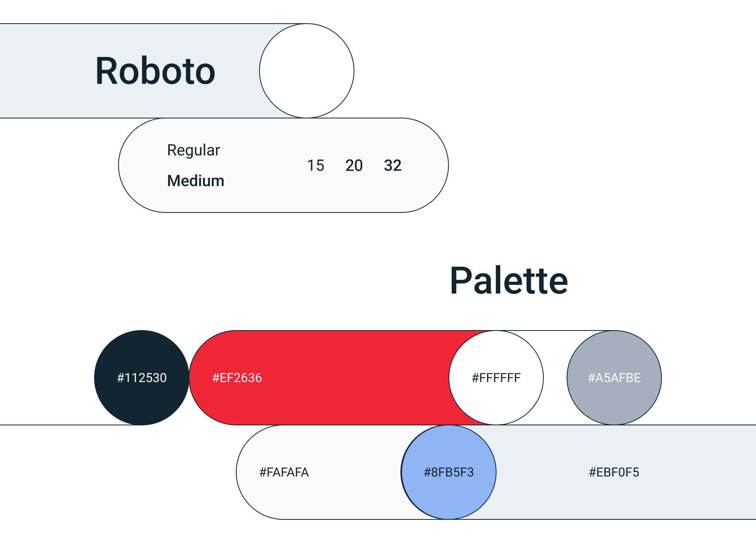Screen dimensions: 756x543
Task: Select the Medium font weight label
Action: pos(196,181)
